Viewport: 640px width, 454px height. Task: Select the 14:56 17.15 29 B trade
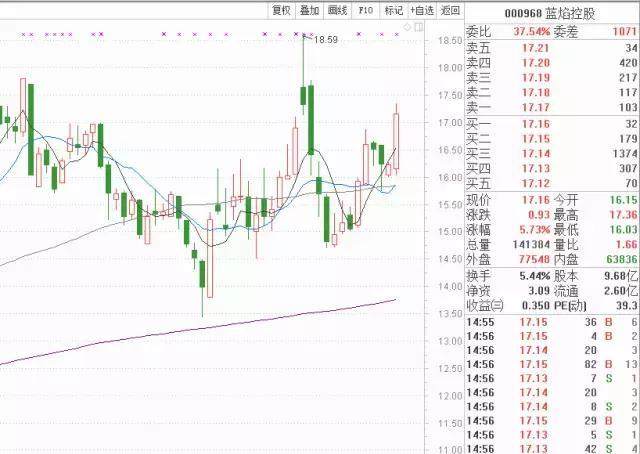point(552,421)
